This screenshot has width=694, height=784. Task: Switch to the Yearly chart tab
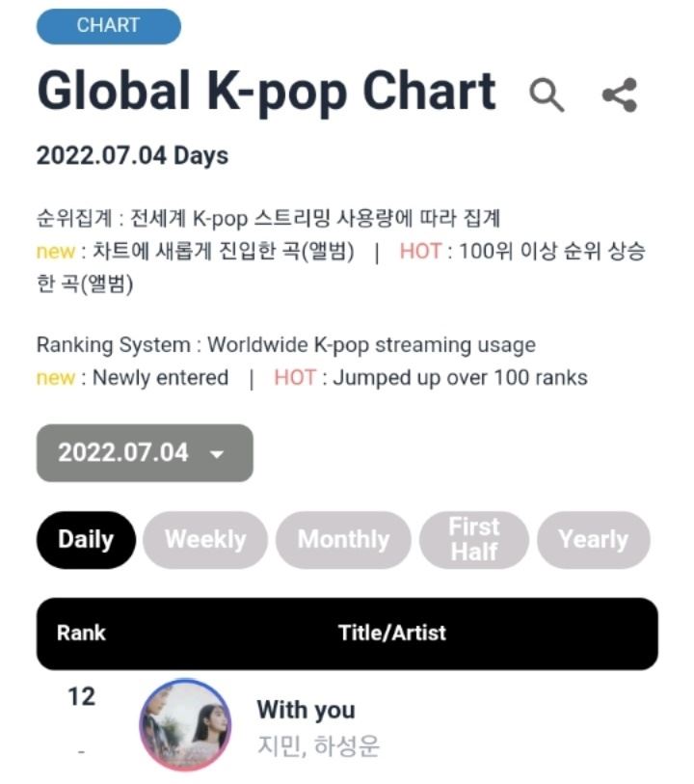[x=594, y=540]
